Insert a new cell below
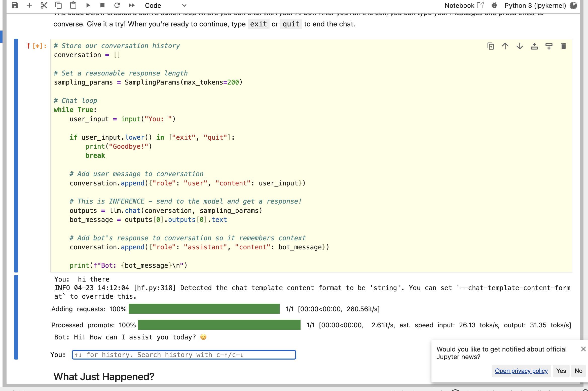Image resolution: width=588 pixels, height=391 pixels. coord(29,5)
